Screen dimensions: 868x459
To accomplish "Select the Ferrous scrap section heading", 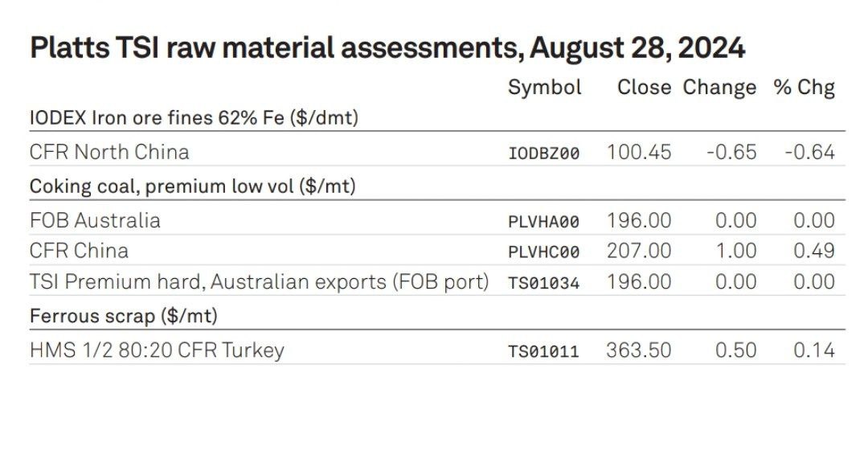I will pos(124,316).
